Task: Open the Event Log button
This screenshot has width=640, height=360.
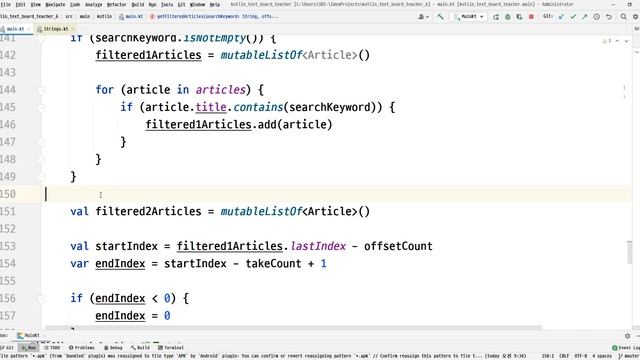Action: coord(626,348)
